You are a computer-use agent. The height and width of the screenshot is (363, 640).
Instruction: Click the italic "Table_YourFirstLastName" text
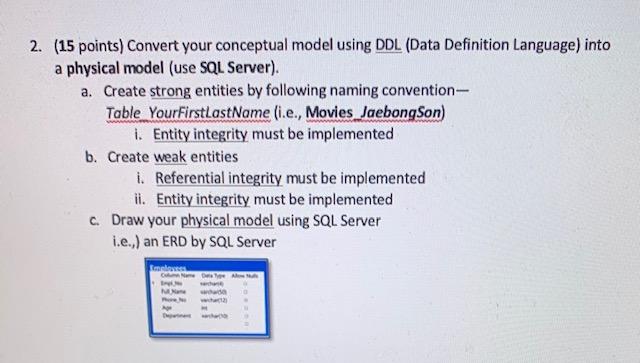click(188, 113)
